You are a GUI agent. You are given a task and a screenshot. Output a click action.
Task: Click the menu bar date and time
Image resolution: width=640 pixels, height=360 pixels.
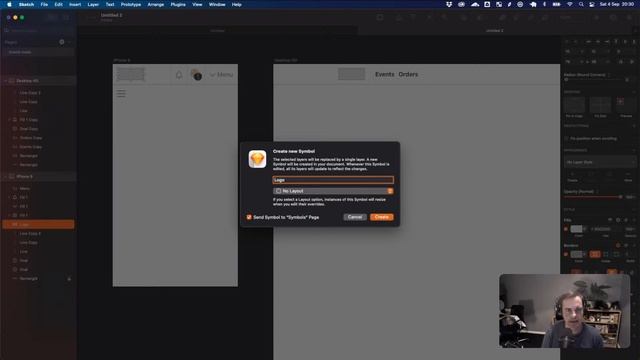click(x=617, y=4)
